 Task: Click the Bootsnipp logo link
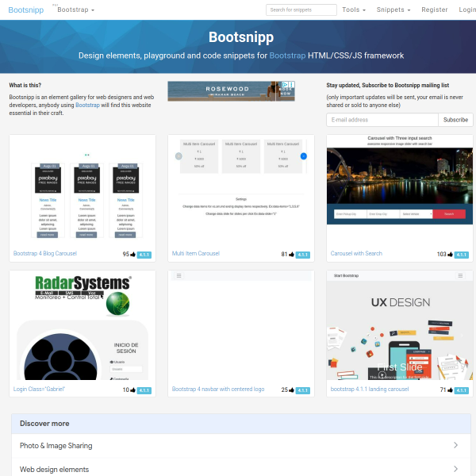tap(26, 10)
